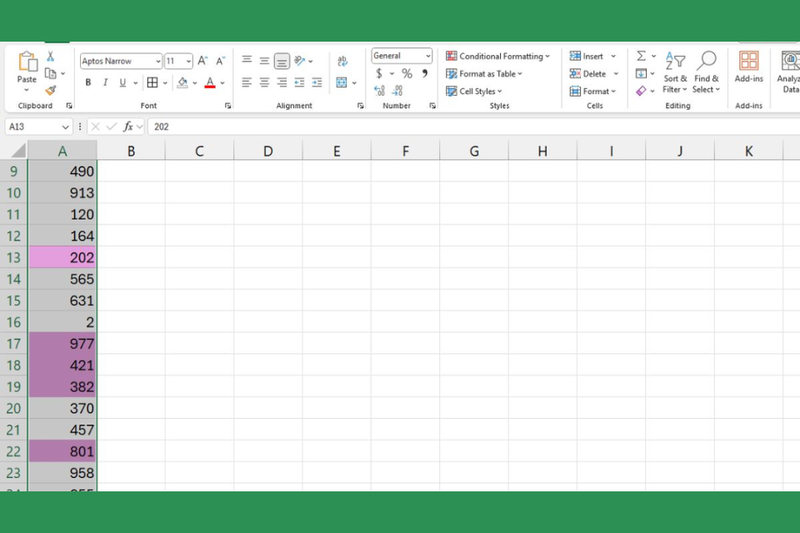The height and width of the screenshot is (533, 800).
Task: Increase font size with larger A
Action: [x=203, y=61]
